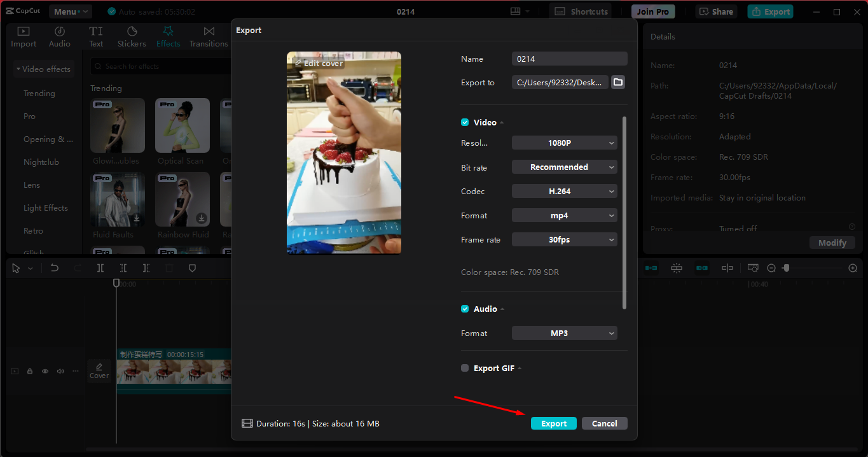This screenshot has width=868, height=457.
Task: Collapse the Video section arrow
Action: point(502,123)
